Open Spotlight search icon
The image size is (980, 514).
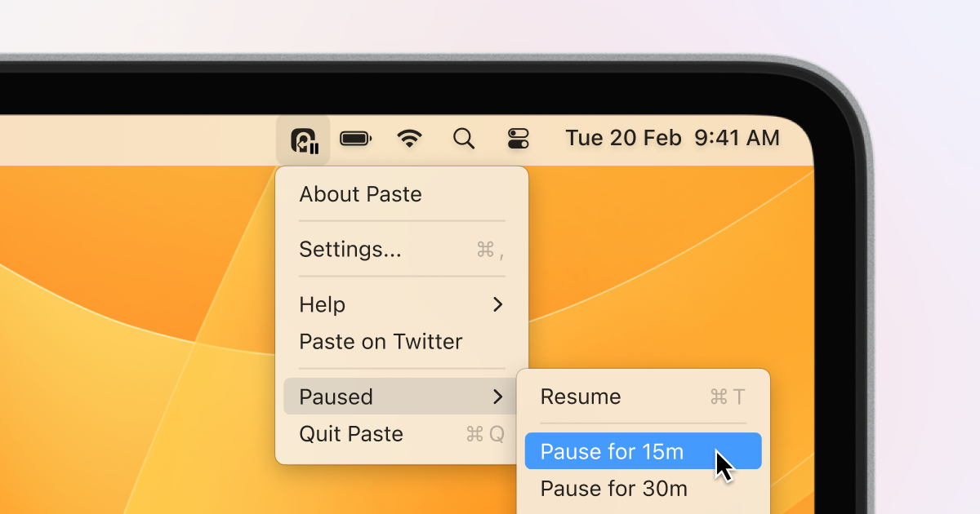[463, 138]
